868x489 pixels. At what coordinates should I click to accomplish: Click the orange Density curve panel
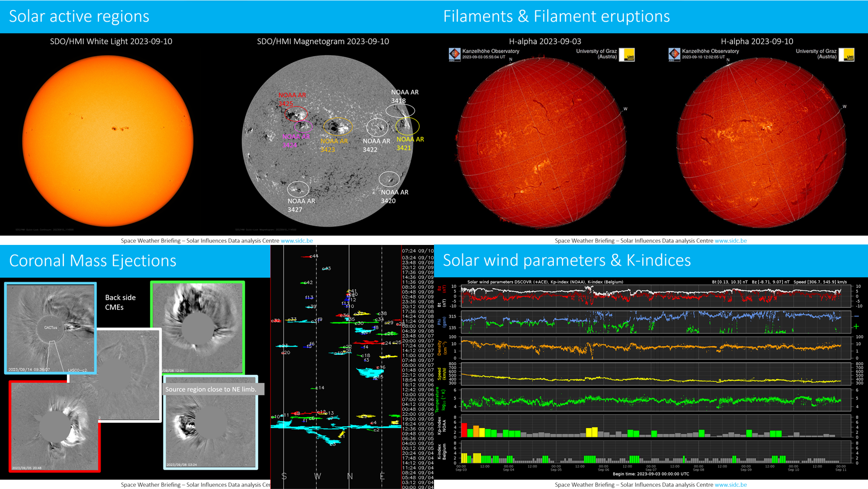pos(656,348)
